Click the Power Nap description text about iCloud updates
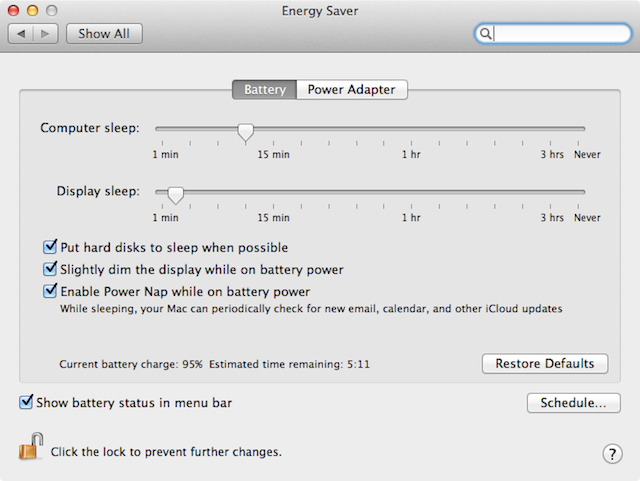640x481 pixels. coord(311,309)
